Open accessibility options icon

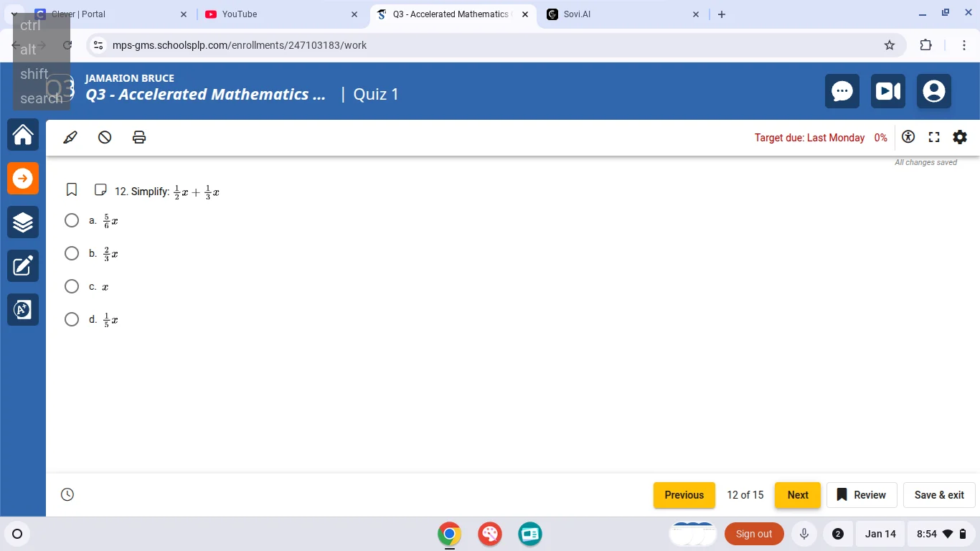pyautogui.click(x=908, y=137)
